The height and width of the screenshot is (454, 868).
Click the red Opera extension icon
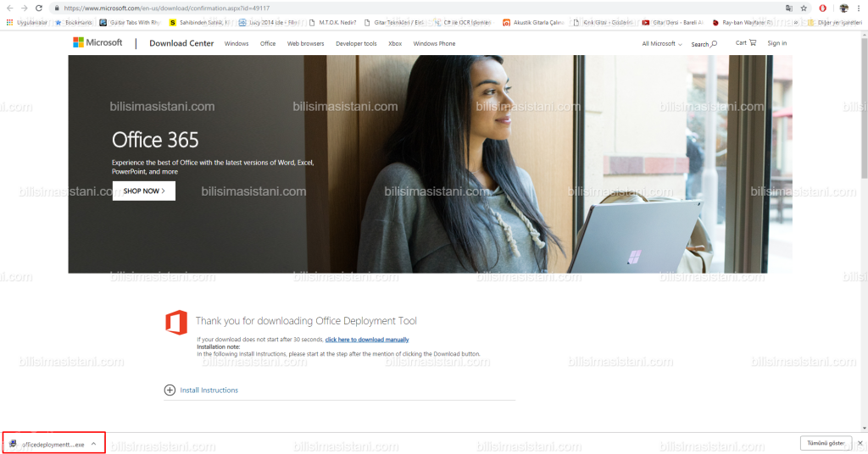pos(822,8)
